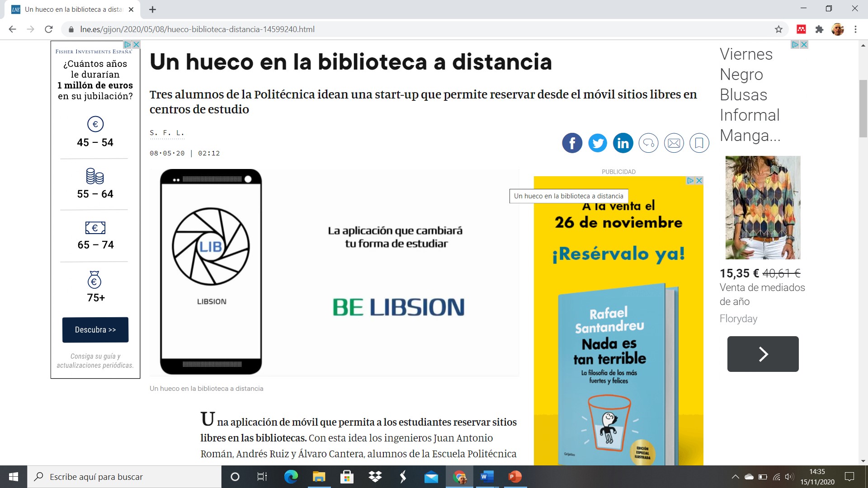Click next arrow button in Floryday ad
Viewport: 868px width, 488px height.
click(763, 354)
